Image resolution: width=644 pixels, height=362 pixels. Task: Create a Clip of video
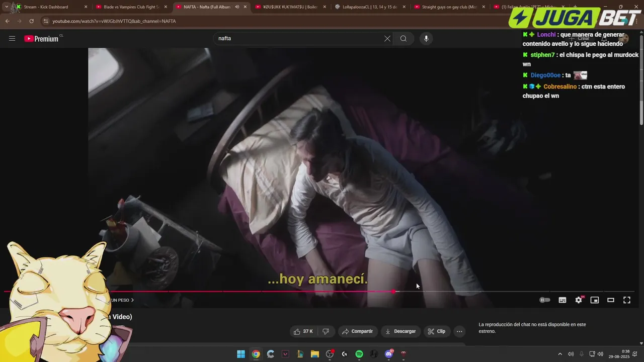(437, 331)
